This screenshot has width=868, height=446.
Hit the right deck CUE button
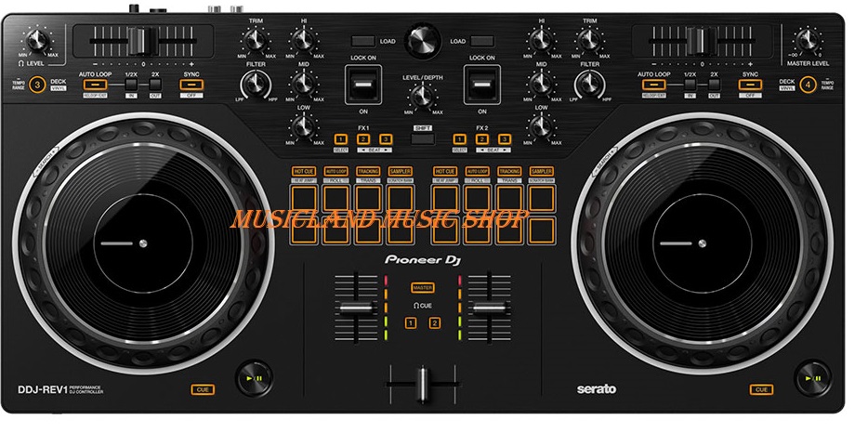[x=762, y=389]
